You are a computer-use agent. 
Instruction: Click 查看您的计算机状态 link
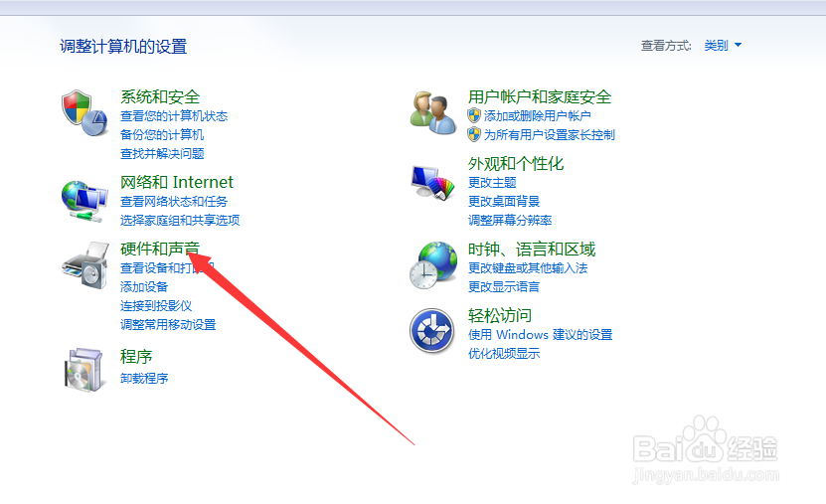point(174,116)
